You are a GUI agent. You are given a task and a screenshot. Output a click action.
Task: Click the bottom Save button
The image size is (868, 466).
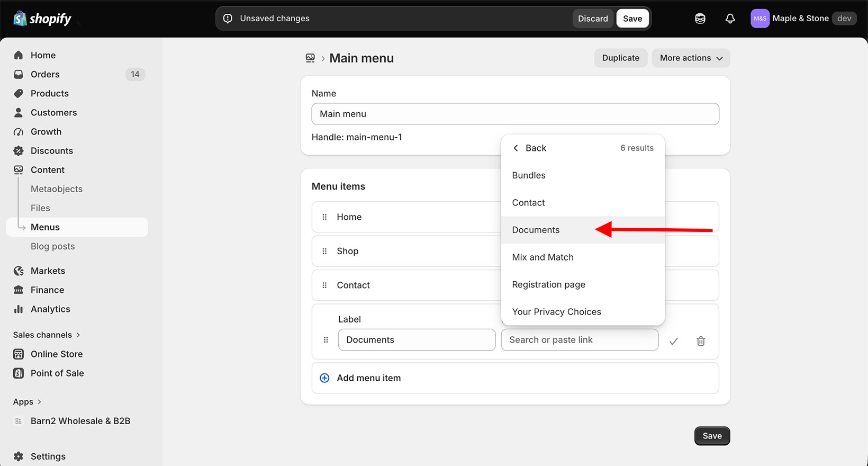pos(712,436)
